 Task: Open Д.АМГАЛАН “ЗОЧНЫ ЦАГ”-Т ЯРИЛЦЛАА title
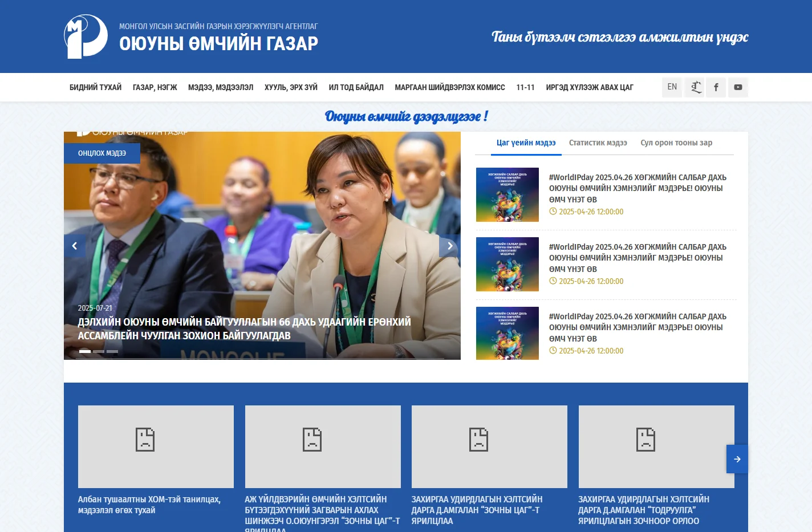[x=477, y=510]
